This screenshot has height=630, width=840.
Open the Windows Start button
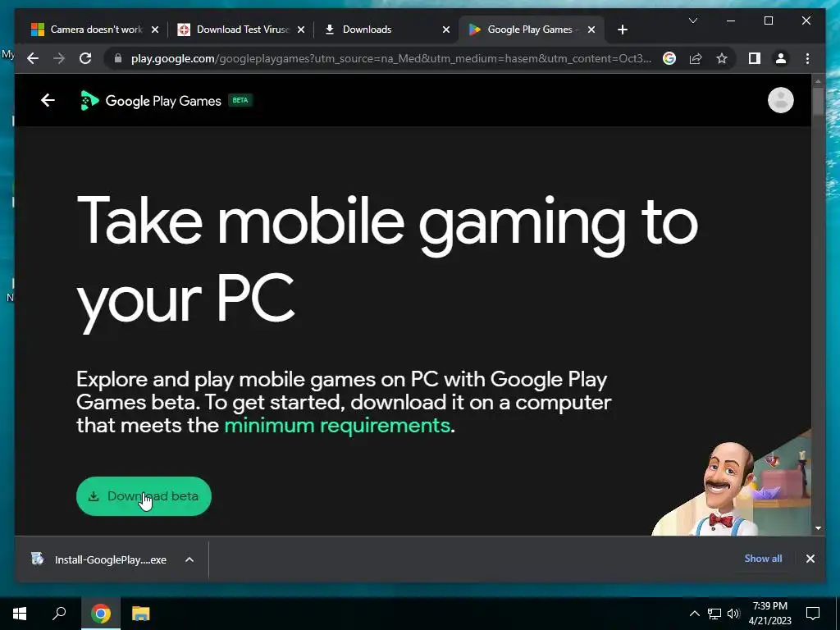coord(20,614)
